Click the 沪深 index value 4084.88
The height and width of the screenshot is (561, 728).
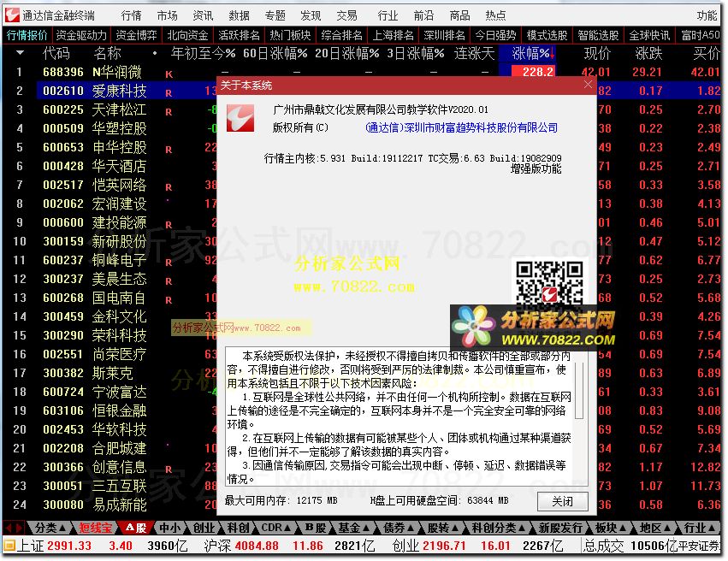257,546
